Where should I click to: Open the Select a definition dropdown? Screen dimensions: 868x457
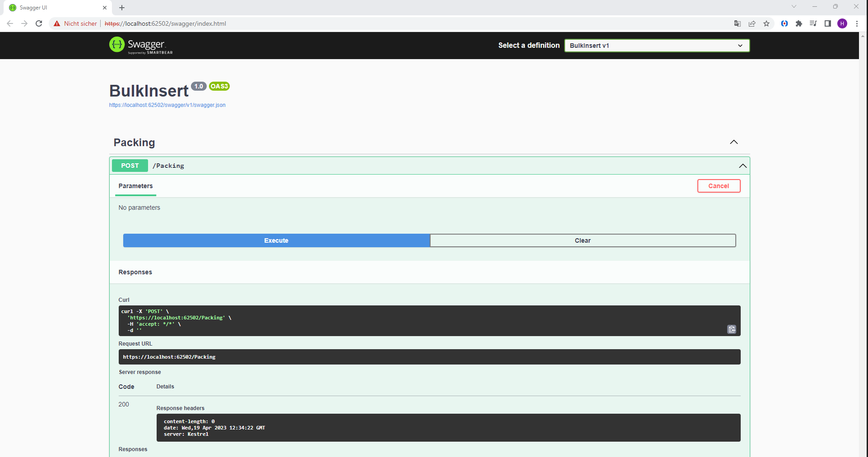pos(656,45)
